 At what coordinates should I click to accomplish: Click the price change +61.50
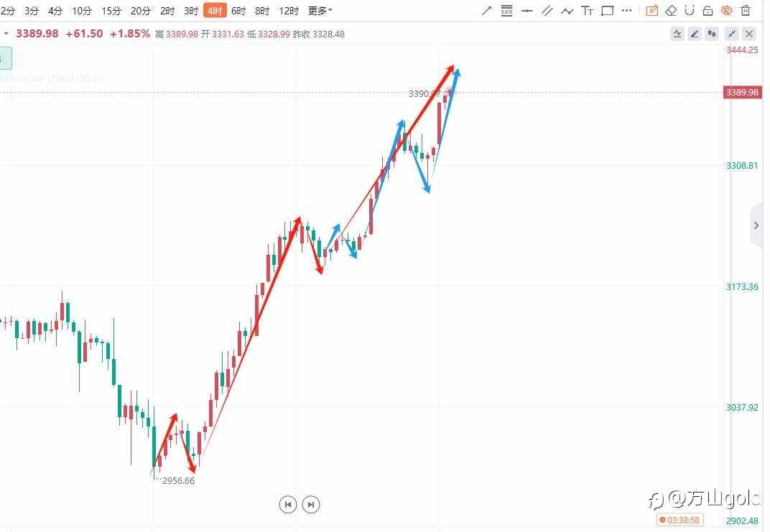point(85,33)
